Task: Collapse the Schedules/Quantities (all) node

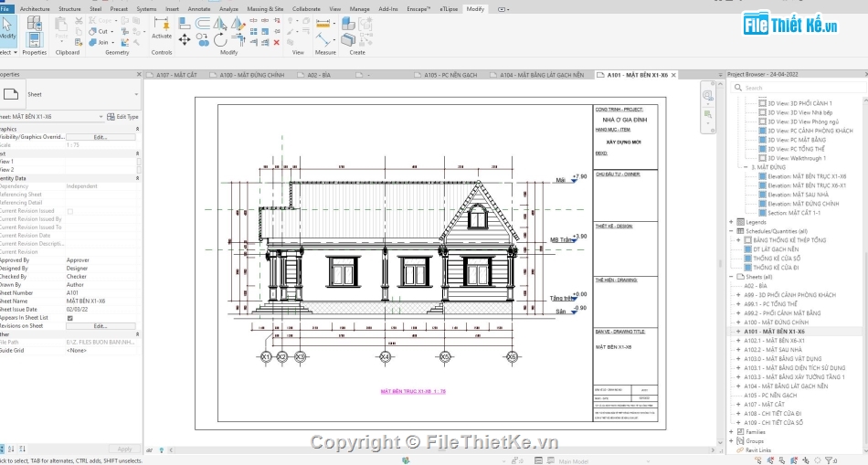Action: point(731,231)
